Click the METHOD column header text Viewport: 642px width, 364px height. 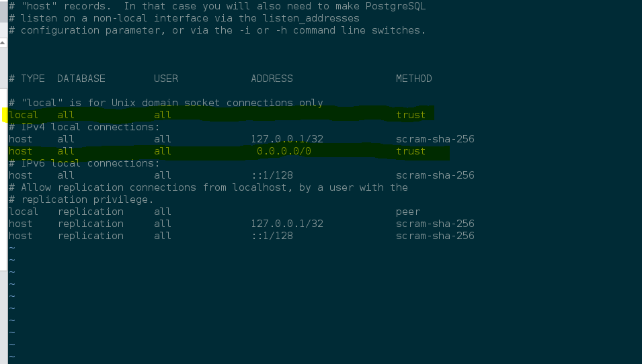pyautogui.click(x=413, y=79)
